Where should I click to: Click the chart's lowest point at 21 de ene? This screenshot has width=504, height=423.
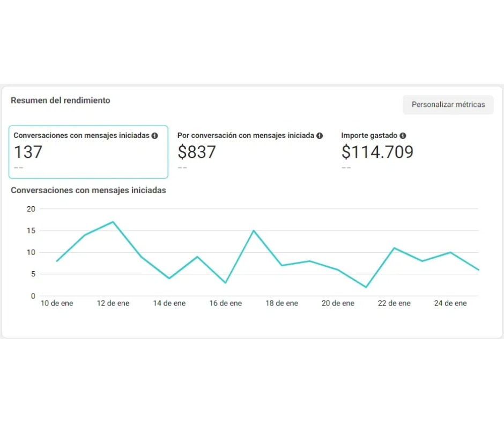366,287
